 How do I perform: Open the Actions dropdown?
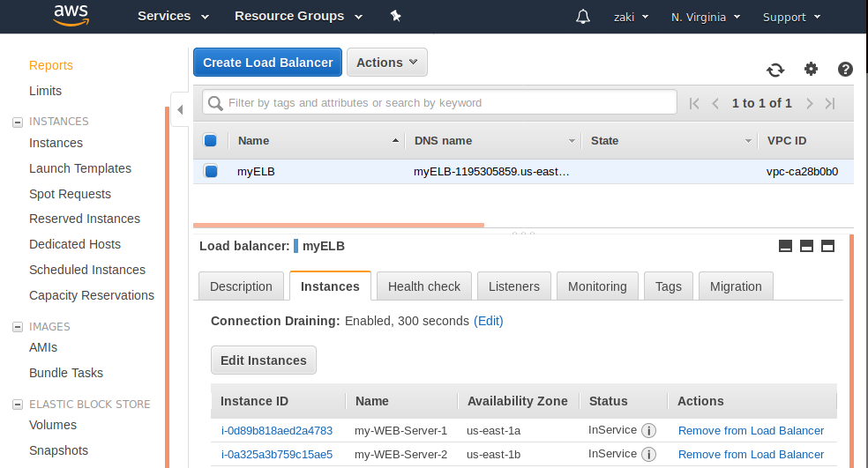click(387, 63)
